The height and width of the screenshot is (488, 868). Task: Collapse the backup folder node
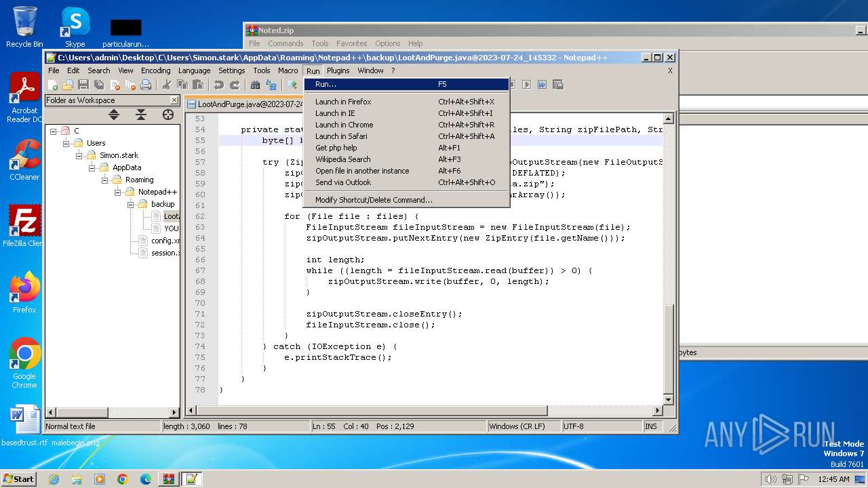(131, 204)
